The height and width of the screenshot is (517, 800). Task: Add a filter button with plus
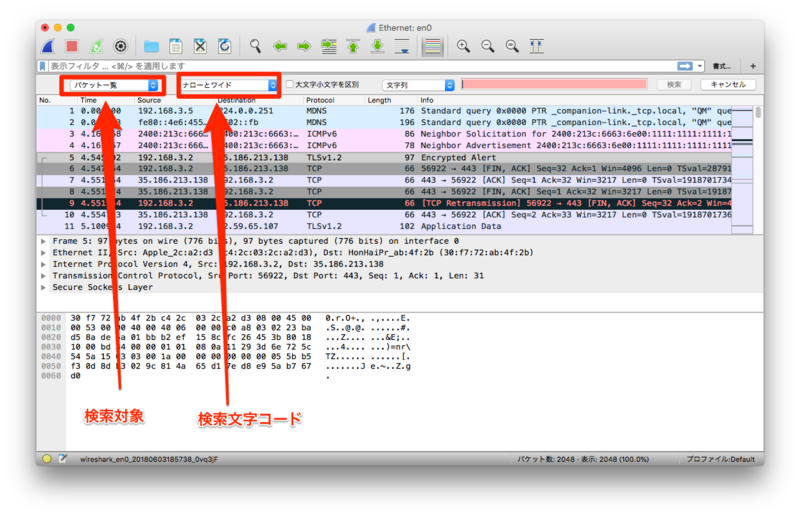point(753,66)
